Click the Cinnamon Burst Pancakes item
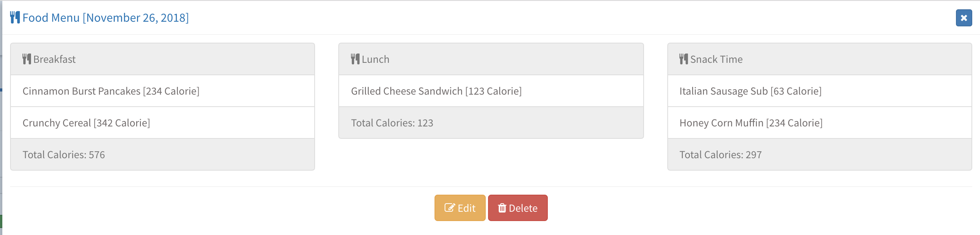Image resolution: width=980 pixels, height=235 pixels. 111,91
